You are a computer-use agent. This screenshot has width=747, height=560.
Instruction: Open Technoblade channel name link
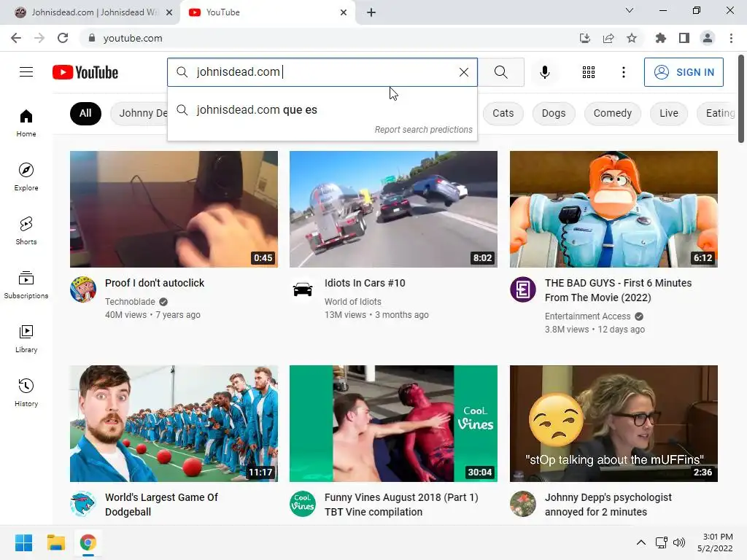(x=130, y=301)
